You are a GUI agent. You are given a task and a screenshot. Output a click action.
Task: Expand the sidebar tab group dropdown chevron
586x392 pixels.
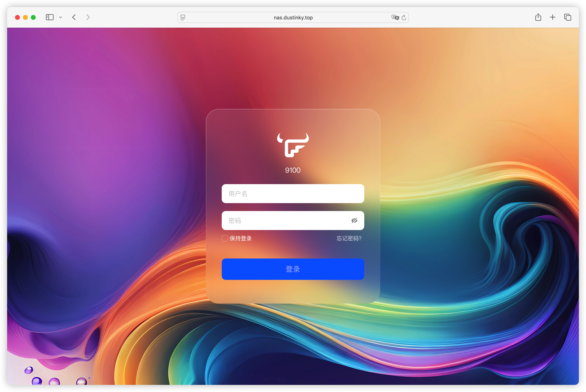pos(61,17)
